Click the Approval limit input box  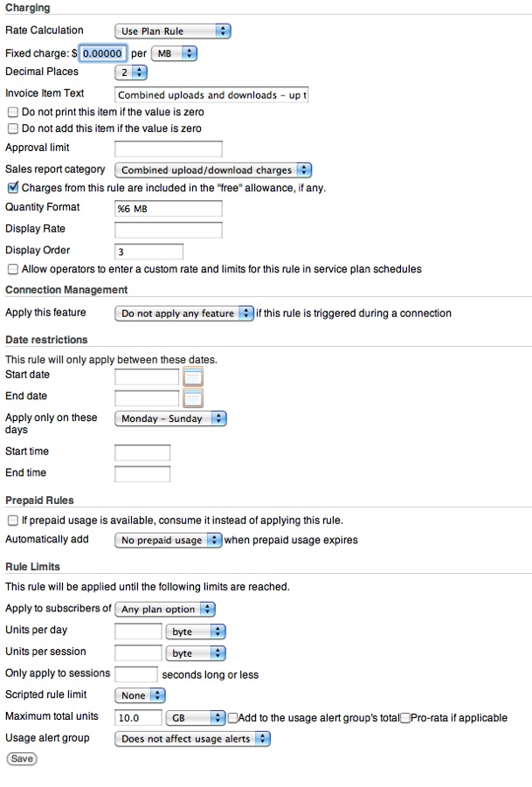[169, 149]
